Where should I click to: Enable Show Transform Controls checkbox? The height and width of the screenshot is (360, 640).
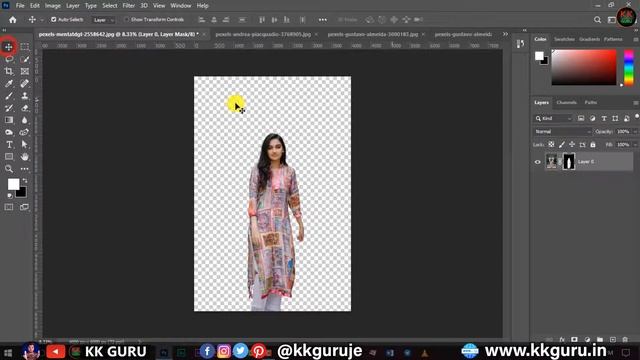[x=127, y=20]
